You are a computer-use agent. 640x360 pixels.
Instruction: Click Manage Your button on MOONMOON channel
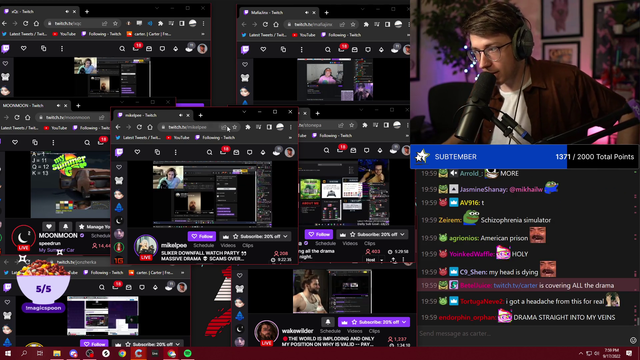(x=94, y=227)
